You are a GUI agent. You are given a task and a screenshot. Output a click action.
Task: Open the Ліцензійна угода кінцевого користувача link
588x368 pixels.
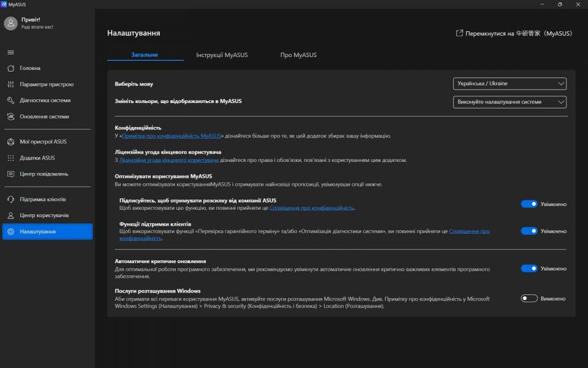tap(169, 160)
